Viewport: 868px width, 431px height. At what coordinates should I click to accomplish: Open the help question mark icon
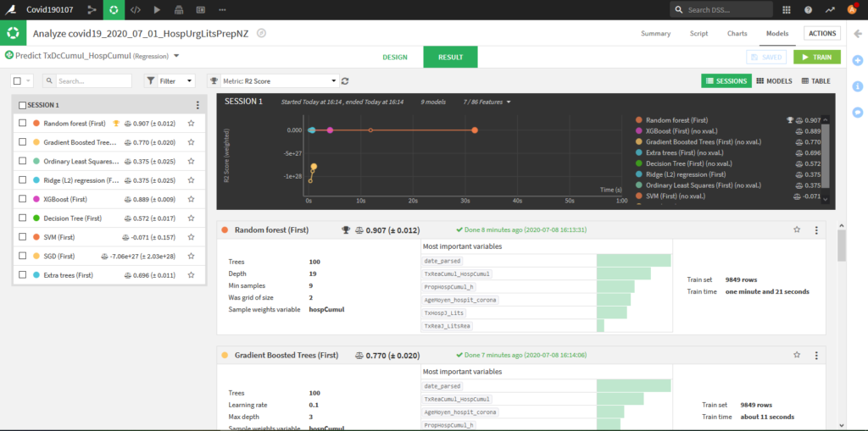[808, 10]
